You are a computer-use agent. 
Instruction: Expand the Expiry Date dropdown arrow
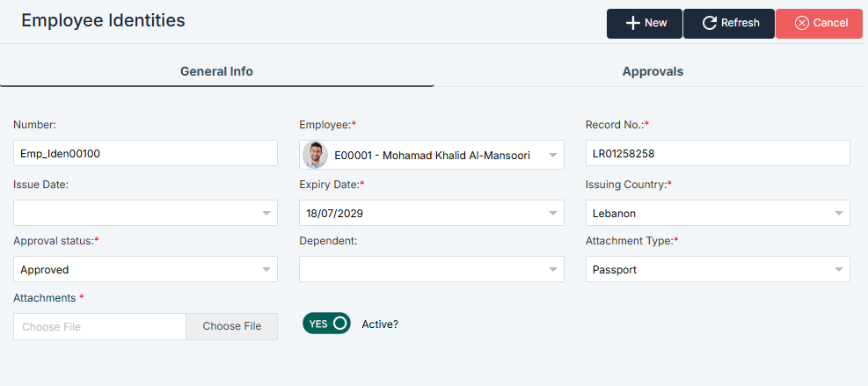pyautogui.click(x=553, y=213)
